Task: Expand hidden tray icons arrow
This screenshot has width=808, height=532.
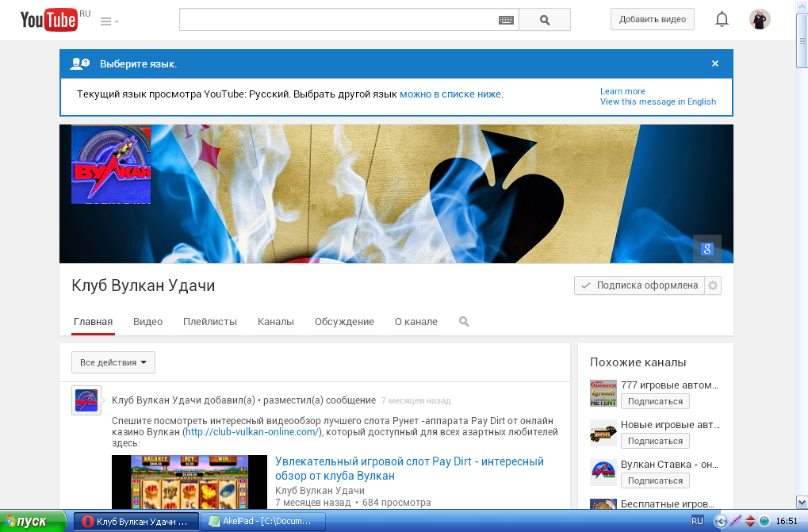Action: [x=720, y=521]
